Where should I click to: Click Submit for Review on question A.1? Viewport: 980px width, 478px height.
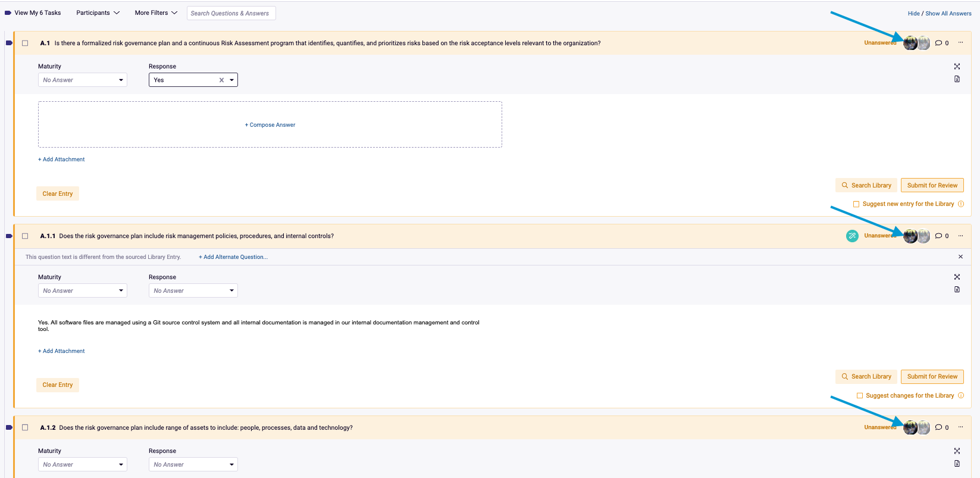click(x=932, y=186)
